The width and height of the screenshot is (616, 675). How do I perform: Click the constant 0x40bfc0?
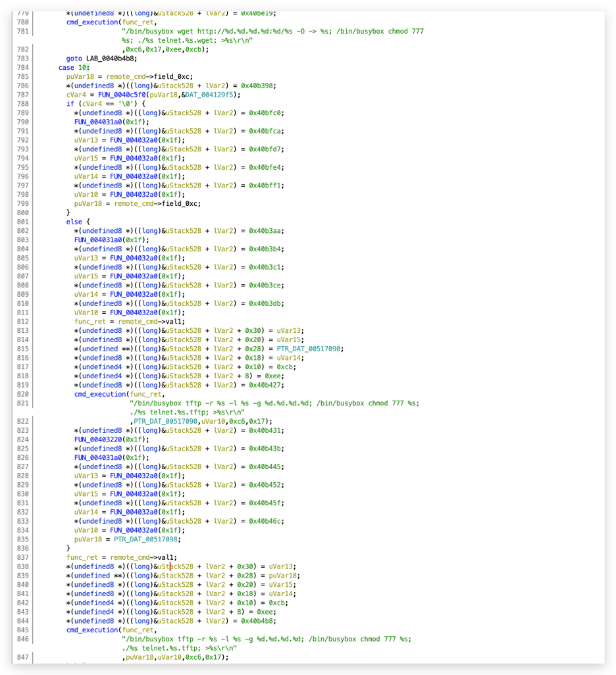[x=265, y=113]
